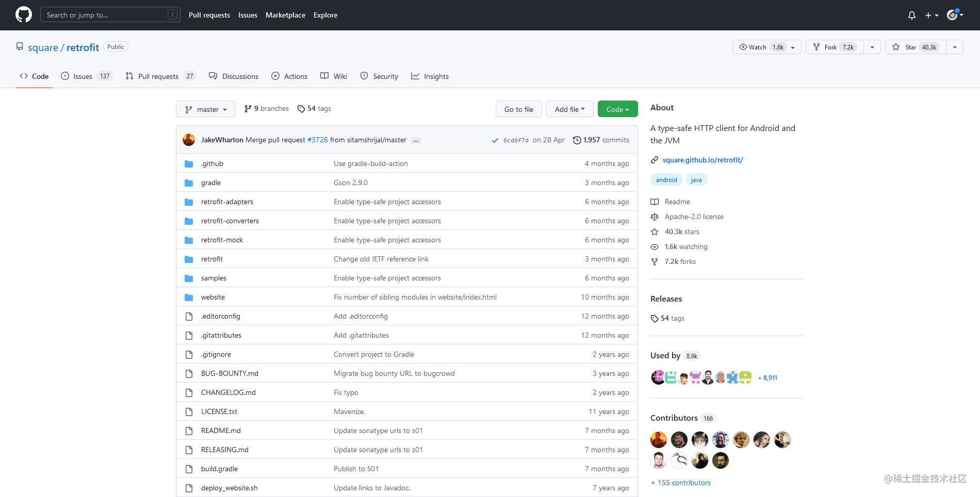Open the Apache-2.0 license link
The image size is (980, 497).
[687, 217]
